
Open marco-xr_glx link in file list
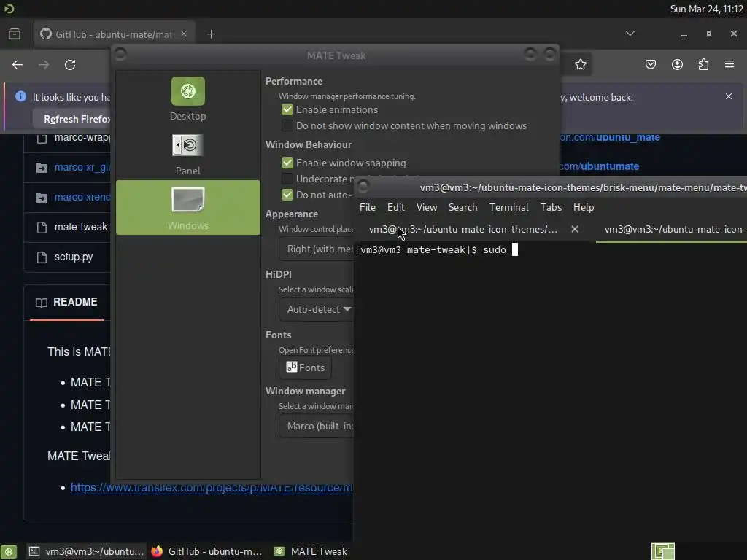tap(82, 167)
